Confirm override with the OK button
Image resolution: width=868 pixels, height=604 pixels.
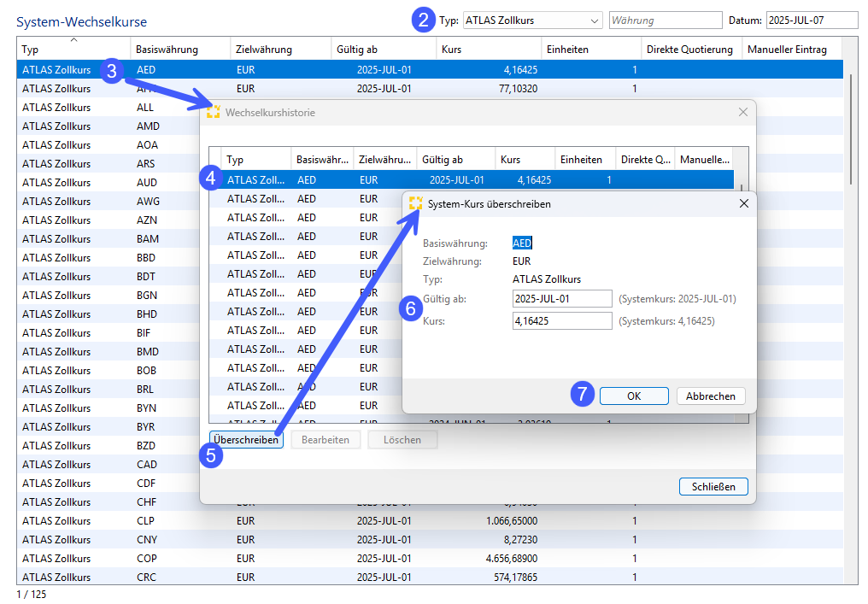pyautogui.click(x=634, y=396)
